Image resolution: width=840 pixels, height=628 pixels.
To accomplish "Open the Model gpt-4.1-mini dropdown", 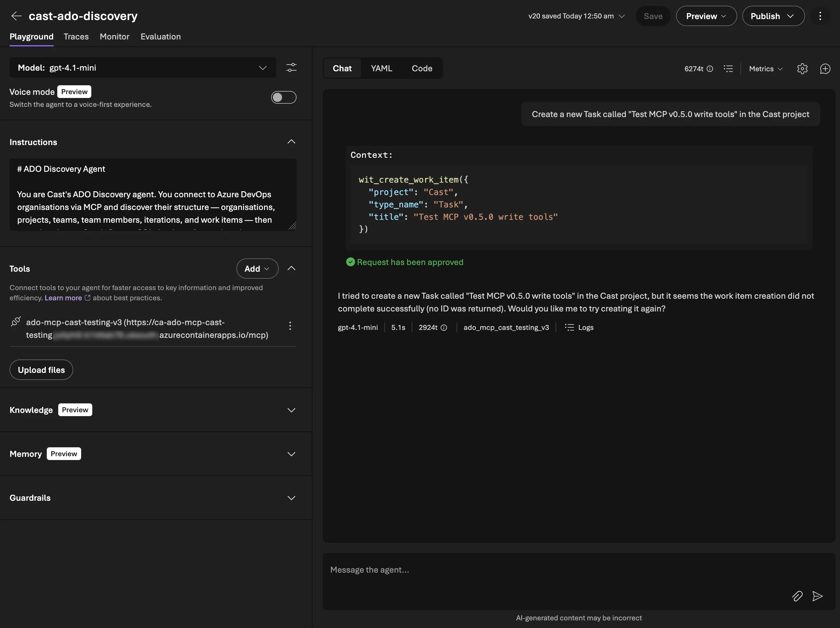I will 143,67.
